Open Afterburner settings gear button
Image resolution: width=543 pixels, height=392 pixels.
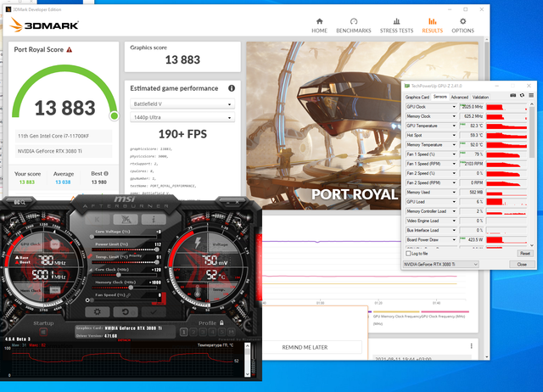click(x=98, y=311)
